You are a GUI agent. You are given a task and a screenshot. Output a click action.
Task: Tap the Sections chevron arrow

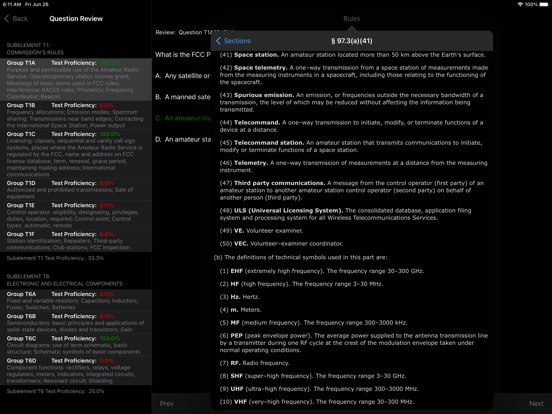point(218,41)
